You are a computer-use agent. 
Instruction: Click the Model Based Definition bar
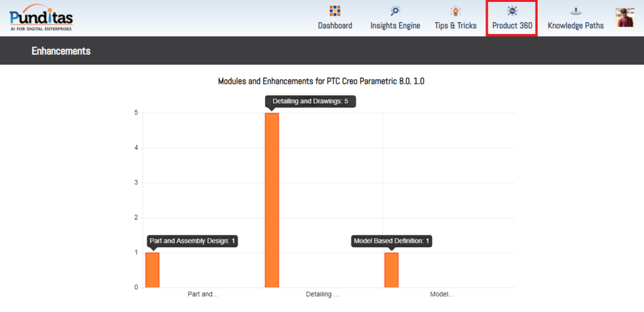[x=391, y=270]
